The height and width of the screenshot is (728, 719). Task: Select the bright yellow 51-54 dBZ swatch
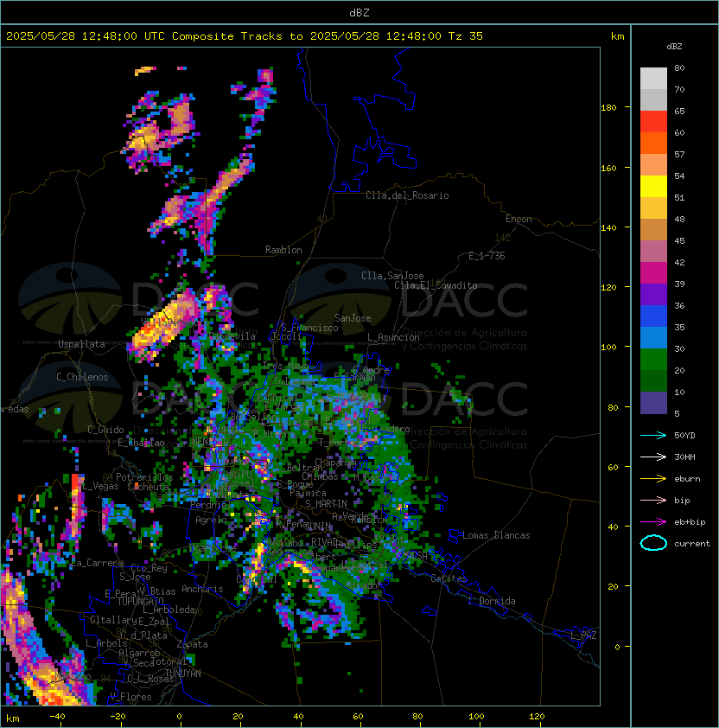click(653, 187)
